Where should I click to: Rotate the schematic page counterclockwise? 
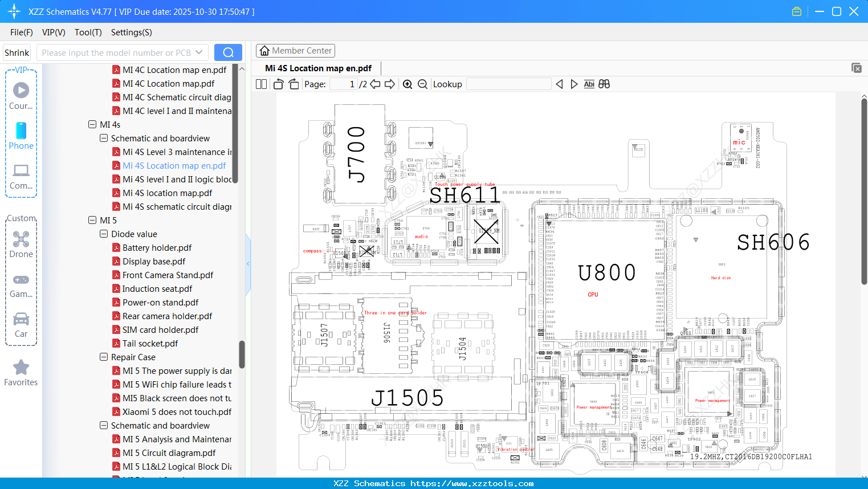[278, 84]
